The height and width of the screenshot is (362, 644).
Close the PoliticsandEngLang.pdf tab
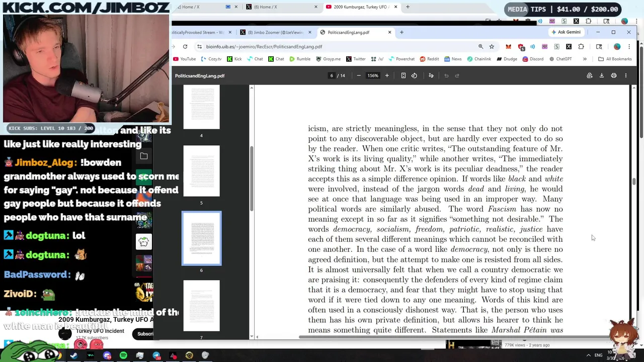pyautogui.click(x=389, y=32)
